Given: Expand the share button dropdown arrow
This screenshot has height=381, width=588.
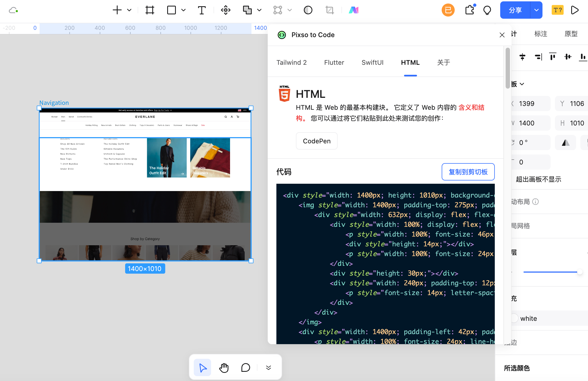Looking at the screenshot, I should pyautogui.click(x=536, y=10).
